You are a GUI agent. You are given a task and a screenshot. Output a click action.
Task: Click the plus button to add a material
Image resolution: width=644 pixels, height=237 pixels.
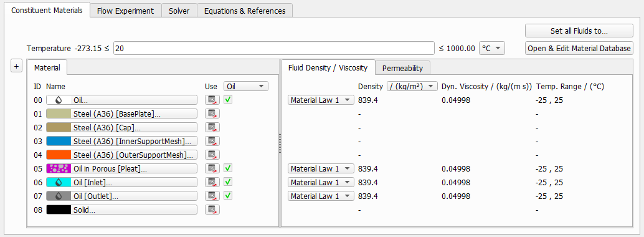click(16, 66)
